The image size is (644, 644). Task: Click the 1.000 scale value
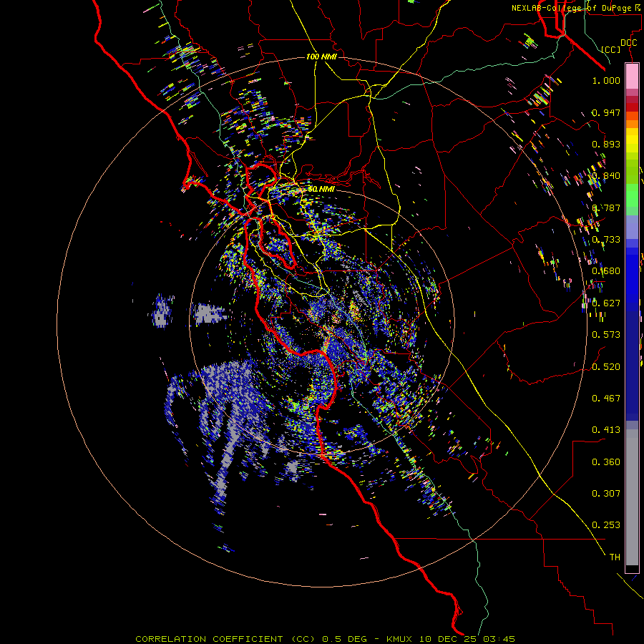point(606,80)
